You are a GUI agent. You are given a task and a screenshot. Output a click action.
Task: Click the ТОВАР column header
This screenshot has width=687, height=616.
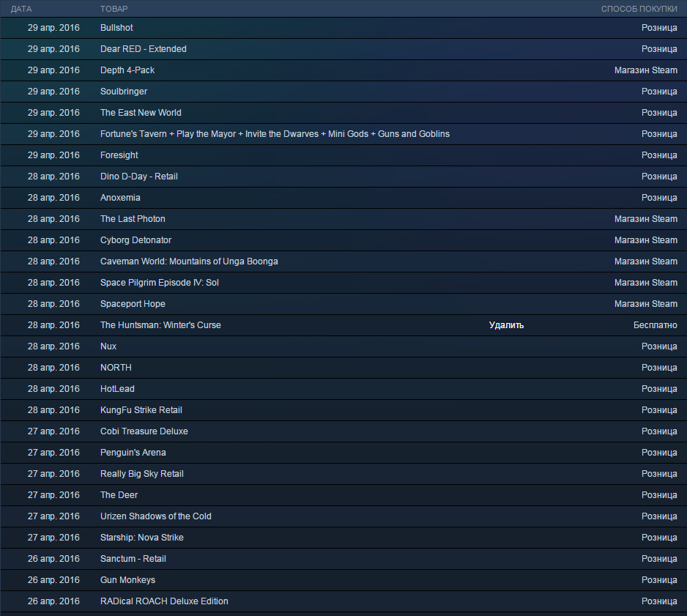pyautogui.click(x=114, y=9)
